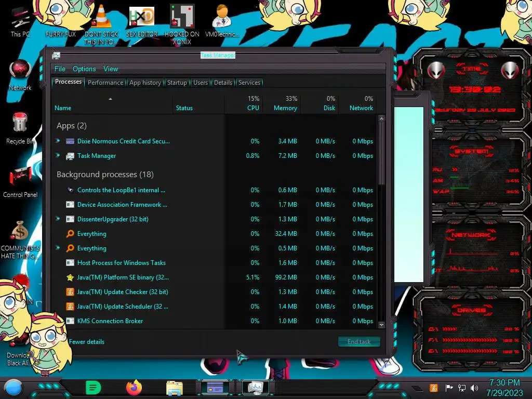Click the process list scroll down arrow
532x399 pixels.
point(381,325)
